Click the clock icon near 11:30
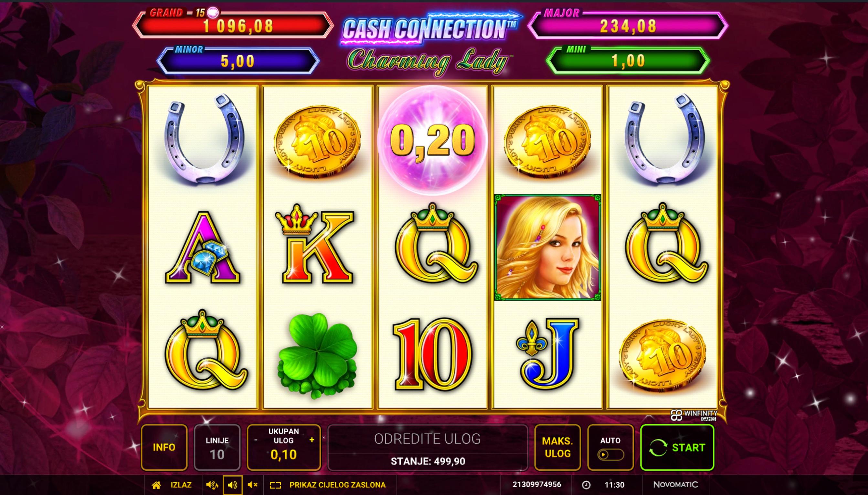 pos(586,485)
